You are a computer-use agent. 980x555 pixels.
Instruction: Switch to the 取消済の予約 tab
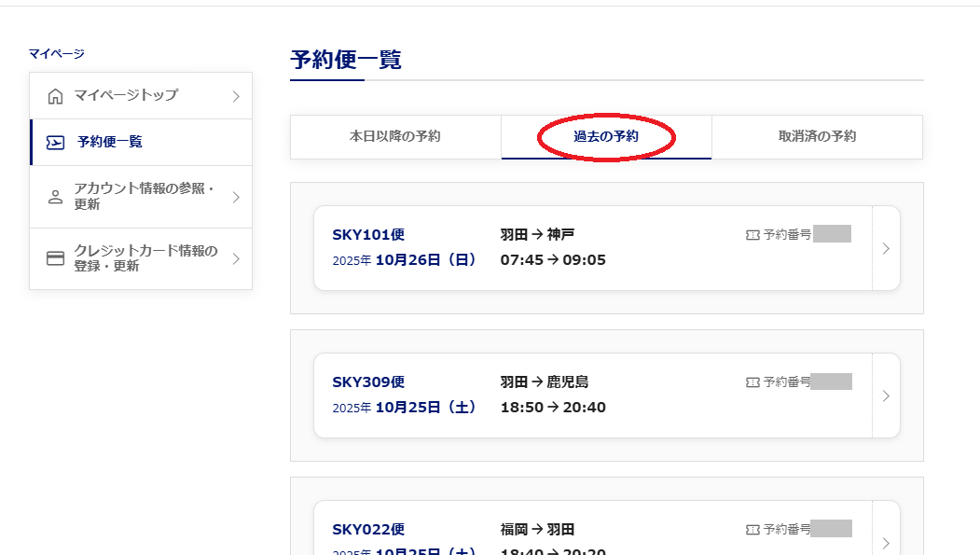coord(817,137)
